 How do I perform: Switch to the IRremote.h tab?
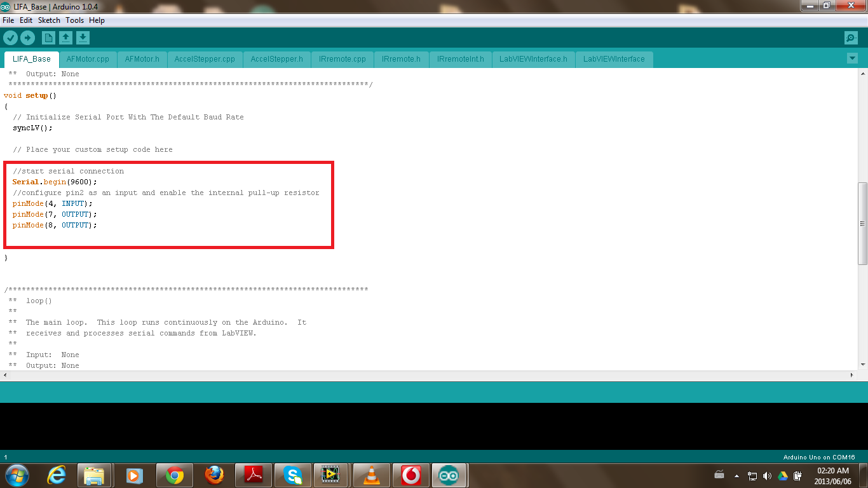coord(402,59)
